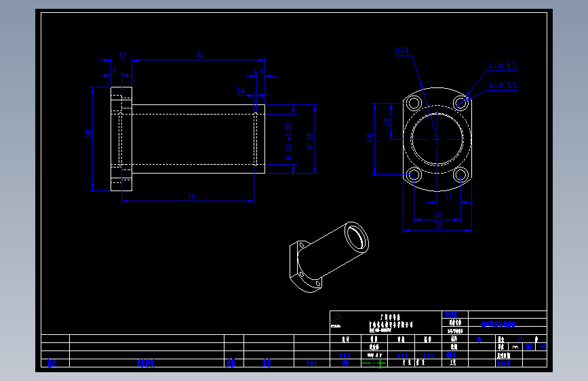Select the Φ28 ±0.01 bore dimension
This screenshot has height=381, width=588.
click(x=288, y=142)
